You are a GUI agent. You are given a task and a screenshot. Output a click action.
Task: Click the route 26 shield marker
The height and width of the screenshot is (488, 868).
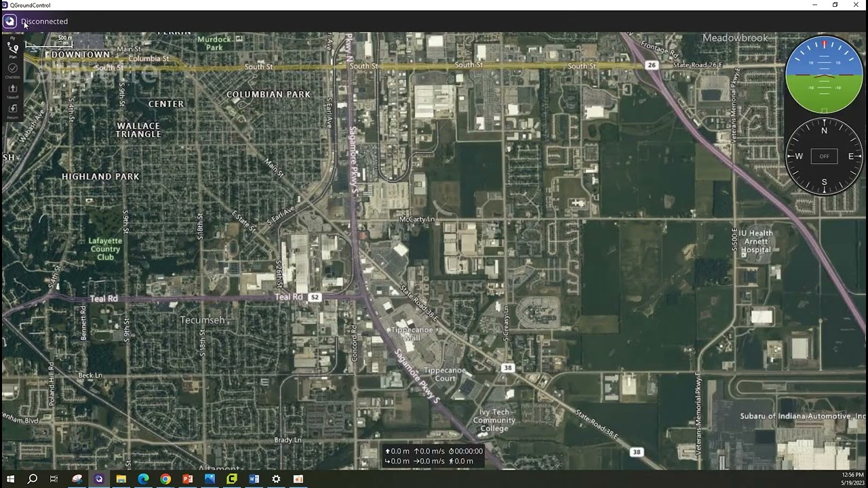click(652, 65)
